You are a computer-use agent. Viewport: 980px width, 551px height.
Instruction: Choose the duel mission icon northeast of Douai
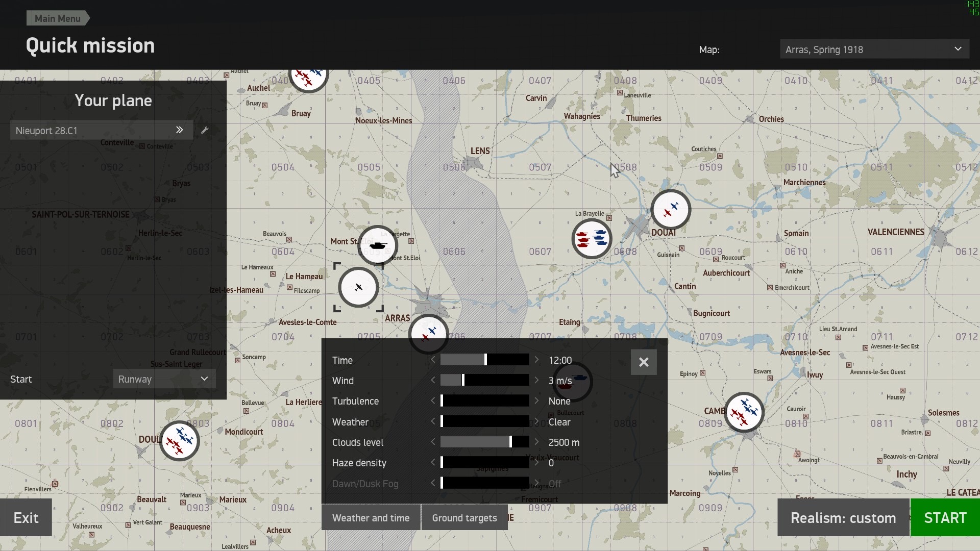pyautogui.click(x=671, y=209)
